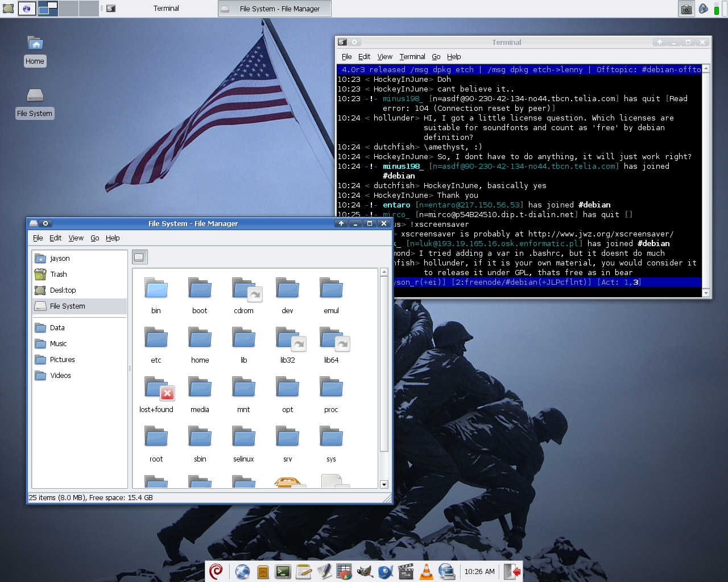This screenshot has height=582, width=728.
Task: Select the bin folder
Action: [156, 296]
